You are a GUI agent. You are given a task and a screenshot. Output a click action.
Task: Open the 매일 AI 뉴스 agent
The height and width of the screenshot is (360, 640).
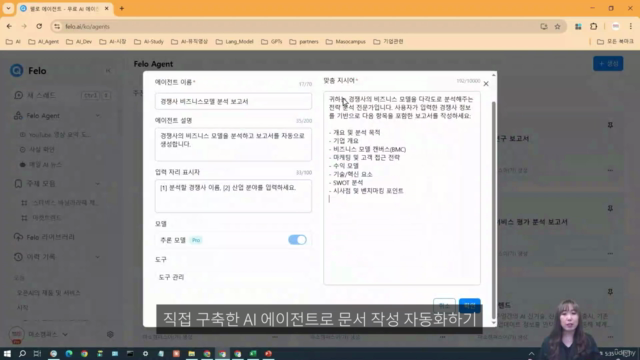coord(45,165)
